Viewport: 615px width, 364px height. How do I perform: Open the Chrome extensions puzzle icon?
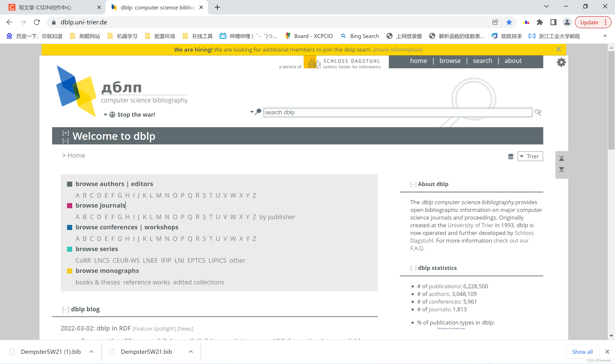coord(540,22)
